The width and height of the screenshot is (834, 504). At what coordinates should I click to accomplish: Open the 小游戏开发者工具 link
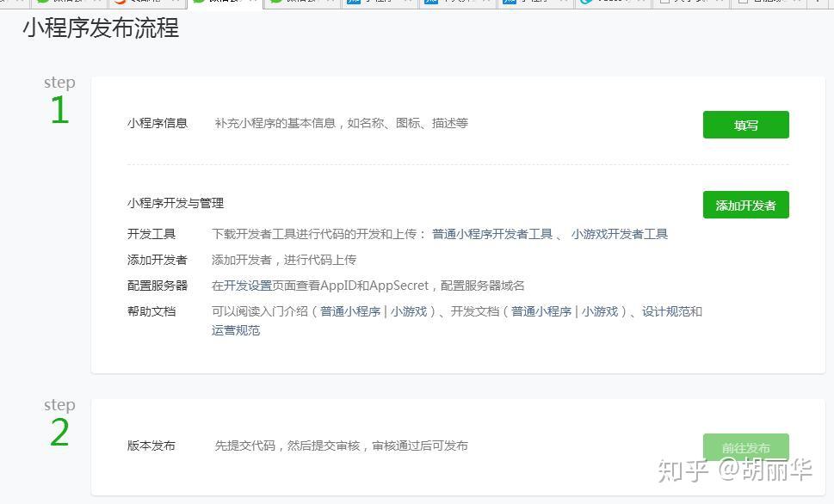(621, 233)
